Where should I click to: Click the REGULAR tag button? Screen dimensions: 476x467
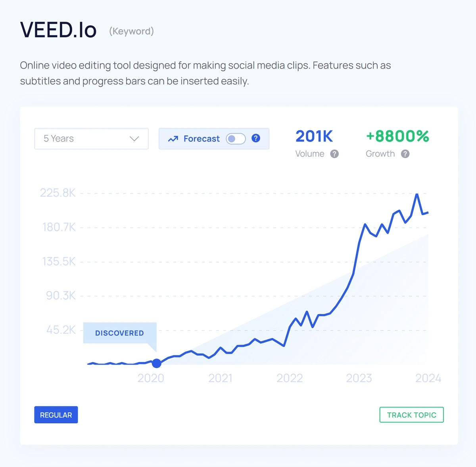pos(56,415)
